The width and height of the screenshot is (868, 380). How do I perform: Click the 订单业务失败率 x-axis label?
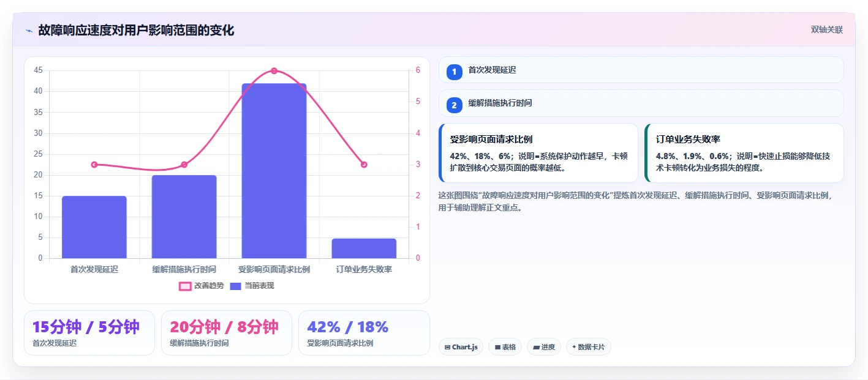pyautogui.click(x=364, y=269)
